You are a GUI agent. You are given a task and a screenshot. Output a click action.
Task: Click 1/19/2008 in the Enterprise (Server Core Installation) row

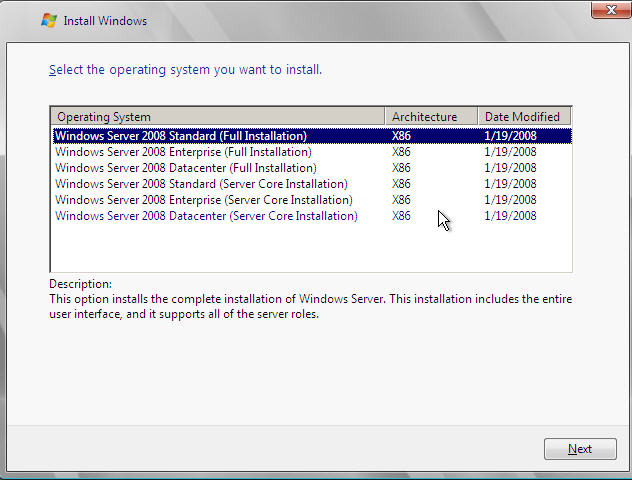[x=510, y=200]
